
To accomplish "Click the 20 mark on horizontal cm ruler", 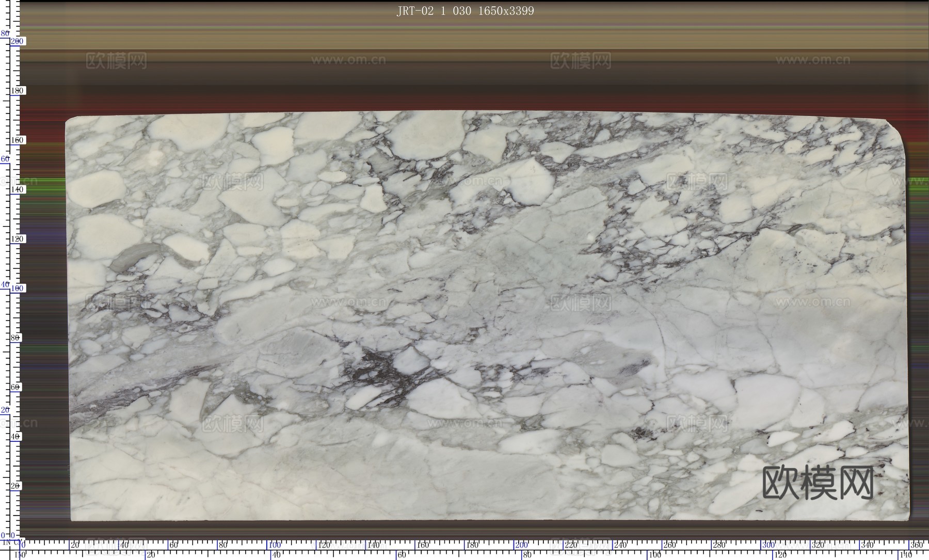I will pos(75,545).
